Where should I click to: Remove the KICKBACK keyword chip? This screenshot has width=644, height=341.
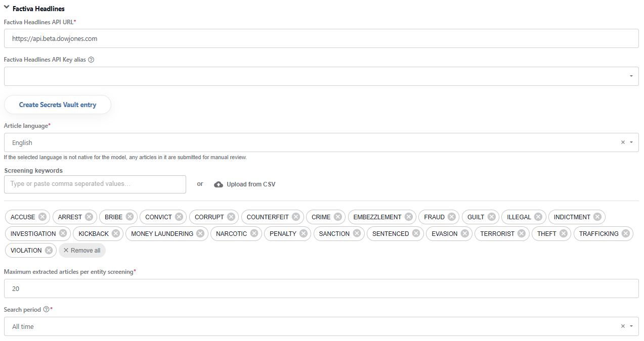(x=116, y=233)
